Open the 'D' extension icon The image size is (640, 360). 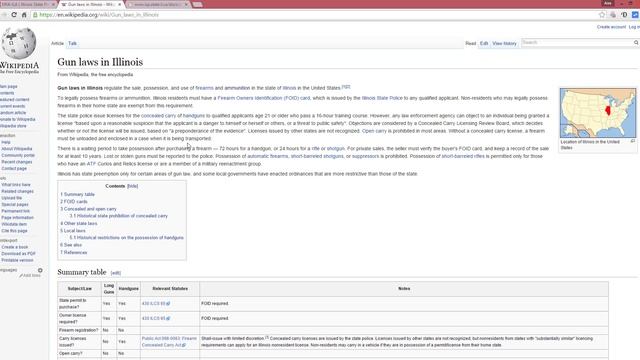tap(624, 15)
